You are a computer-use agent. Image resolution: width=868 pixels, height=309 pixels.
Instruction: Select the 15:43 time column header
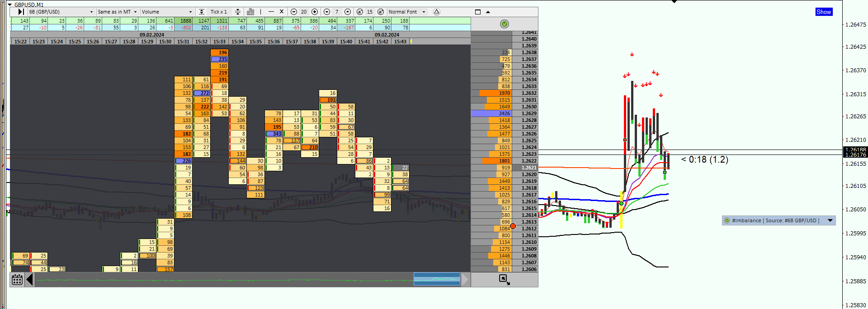[400, 42]
